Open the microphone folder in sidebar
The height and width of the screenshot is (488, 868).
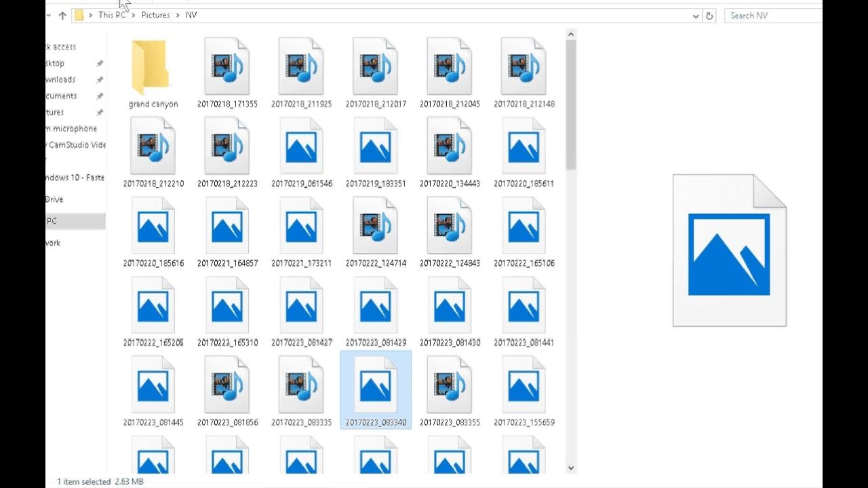tap(72, 128)
